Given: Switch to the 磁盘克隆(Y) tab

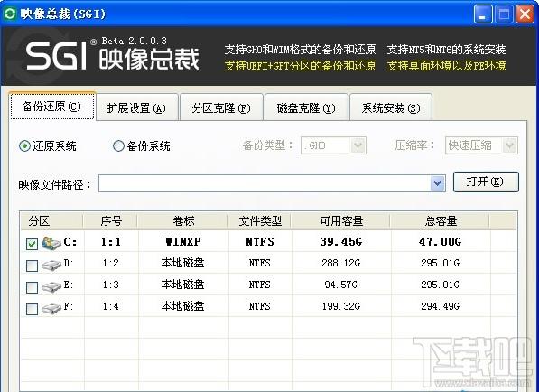Looking at the screenshot, I should click(306, 108).
